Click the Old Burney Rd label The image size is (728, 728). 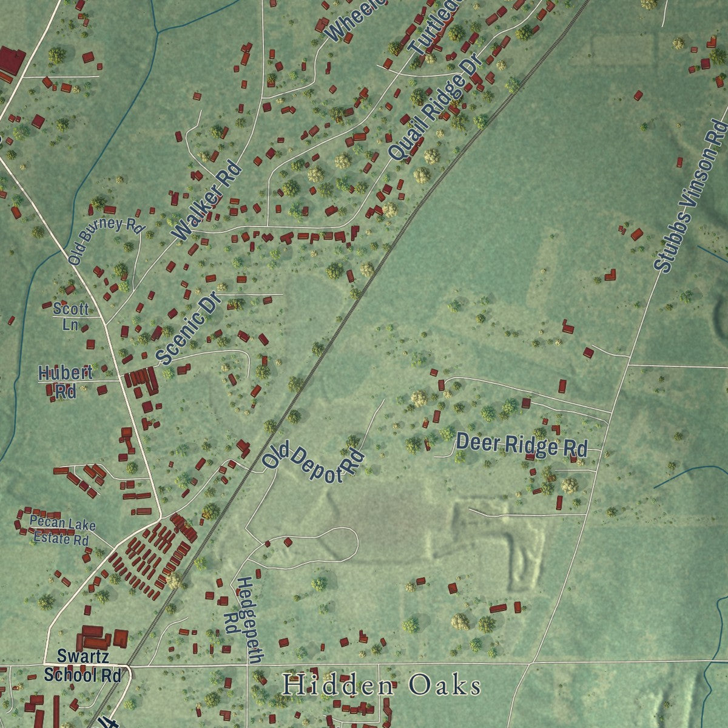107,241
